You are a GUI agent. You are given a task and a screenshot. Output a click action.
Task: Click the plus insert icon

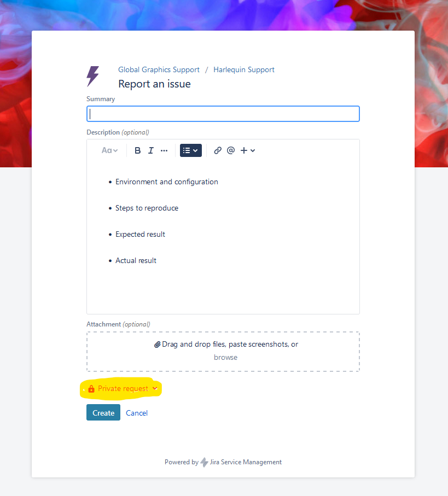(x=244, y=150)
